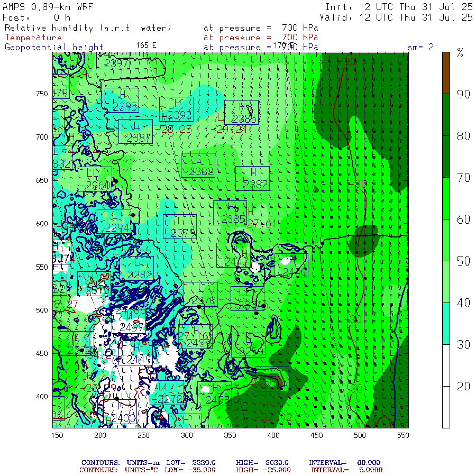Image resolution: width=476 pixels, height=476 pixels.
Task: Click the "2449" boxed height label
Action: pos(135,353)
